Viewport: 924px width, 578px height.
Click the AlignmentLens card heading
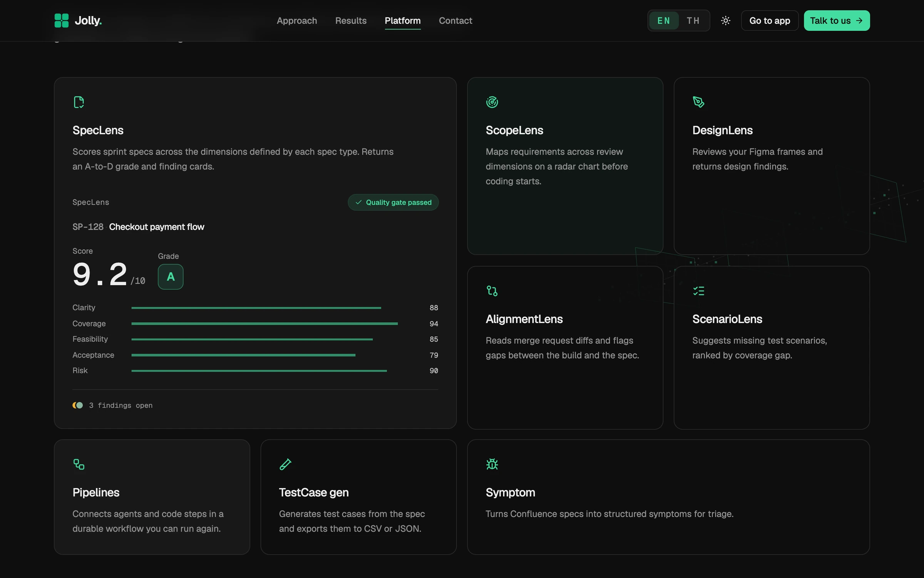(x=524, y=319)
